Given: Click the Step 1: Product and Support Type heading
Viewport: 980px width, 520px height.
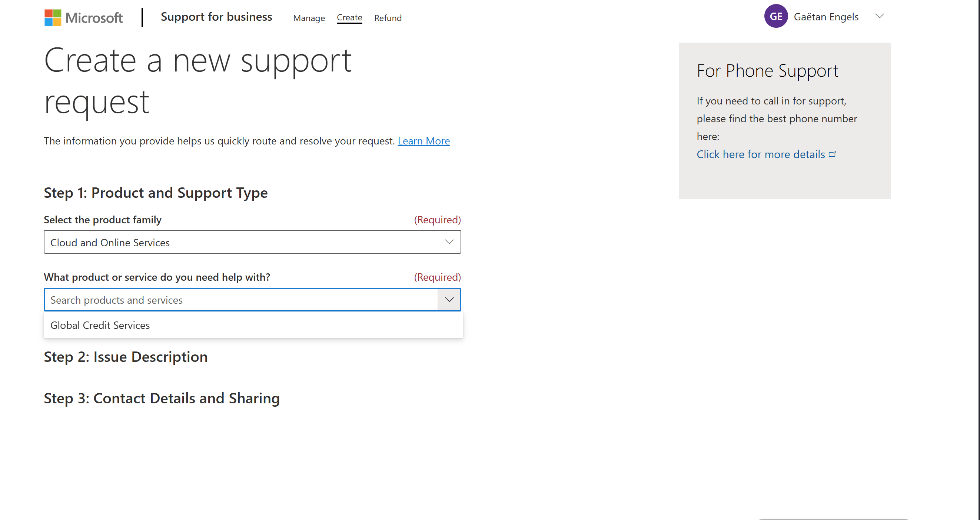Looking at the screenshot, I should click(x=156, y=193).
